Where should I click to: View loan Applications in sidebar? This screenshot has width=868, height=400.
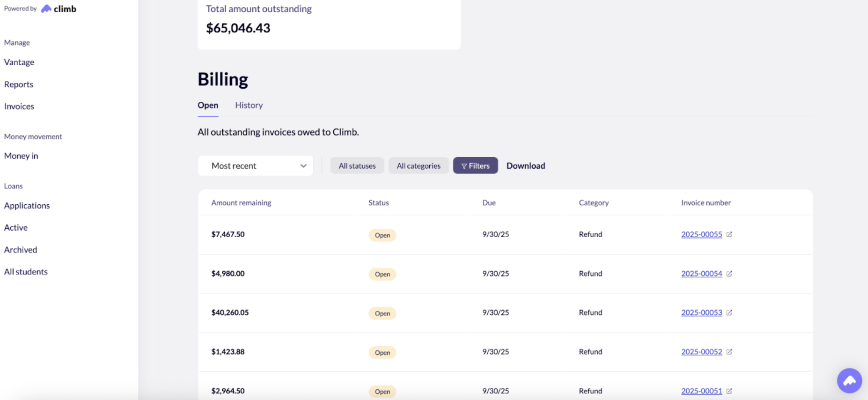click(x=27, y=206)
